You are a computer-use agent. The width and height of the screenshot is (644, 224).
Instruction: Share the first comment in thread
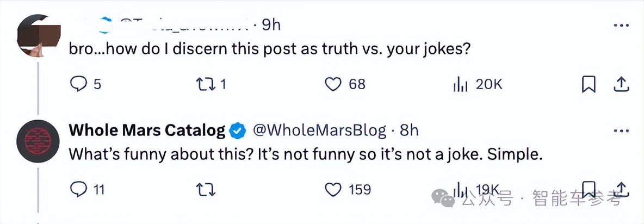pyautogui.click(x=621, y=84)
